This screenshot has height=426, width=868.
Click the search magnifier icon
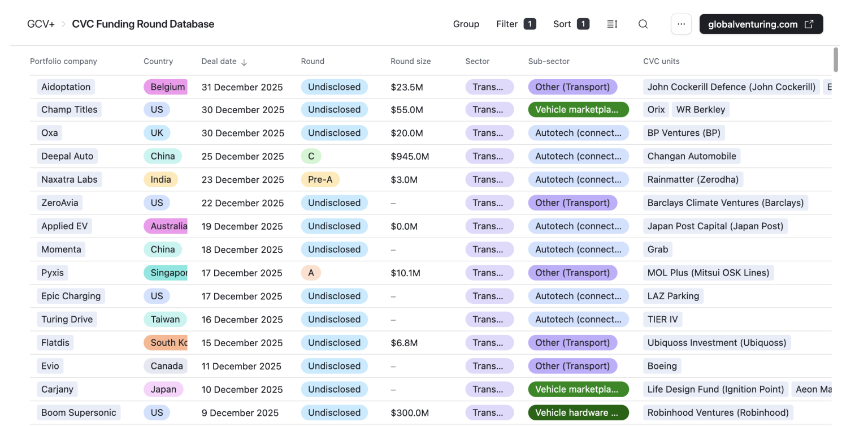(643, 24)
